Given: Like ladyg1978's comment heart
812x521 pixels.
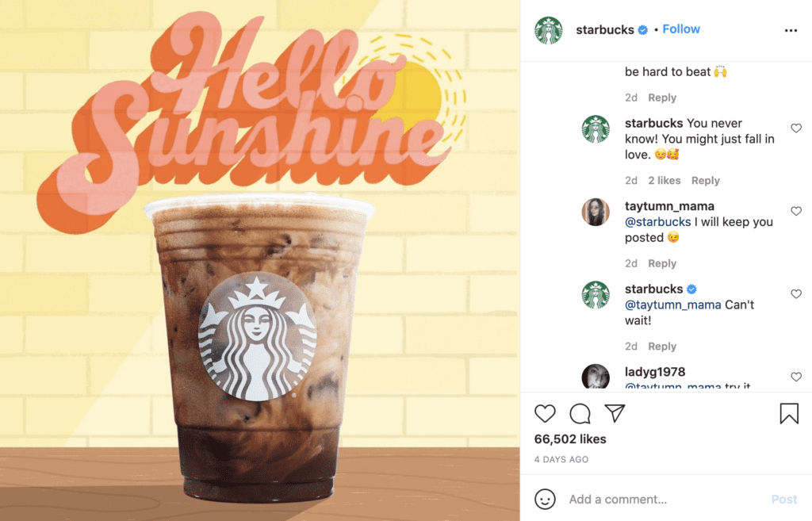Looking at the screenshot, I should pos(796,377).
